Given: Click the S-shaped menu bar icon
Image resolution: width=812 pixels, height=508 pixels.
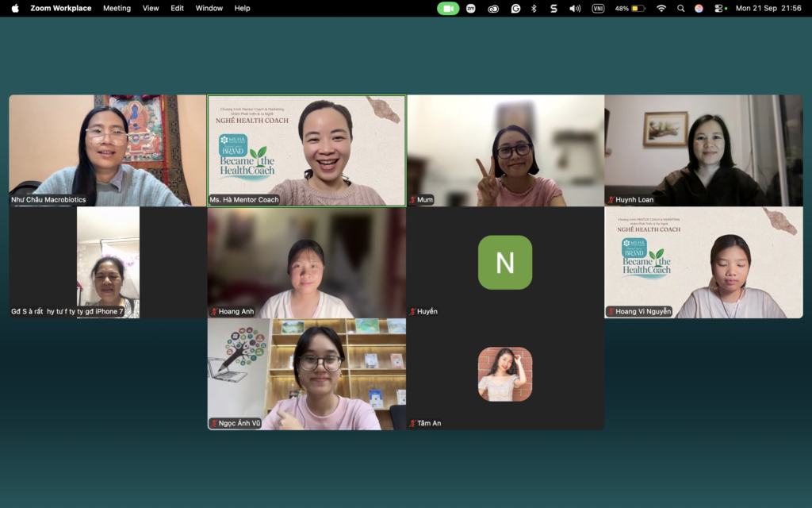Looking at the screenshot, I should click(553, 8).
